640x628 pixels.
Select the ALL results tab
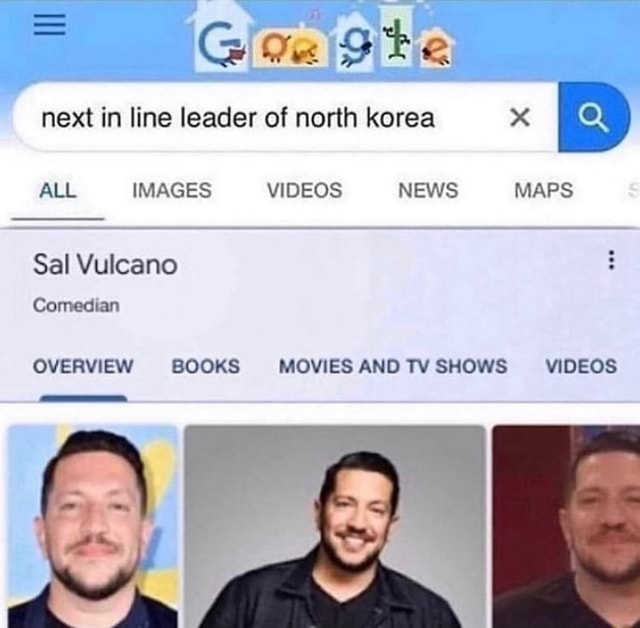(x=58, y=191)
